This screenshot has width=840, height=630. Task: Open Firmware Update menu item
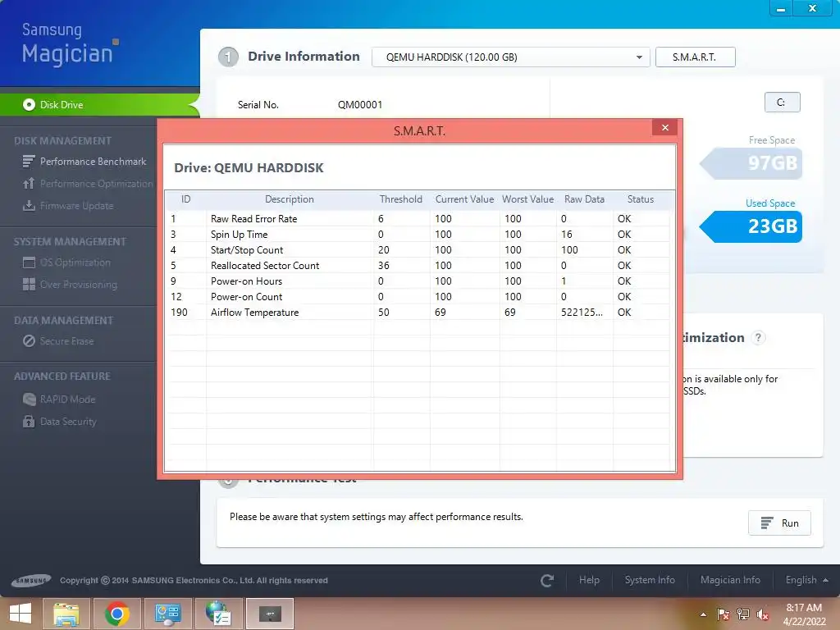click(x=76, y=206)
